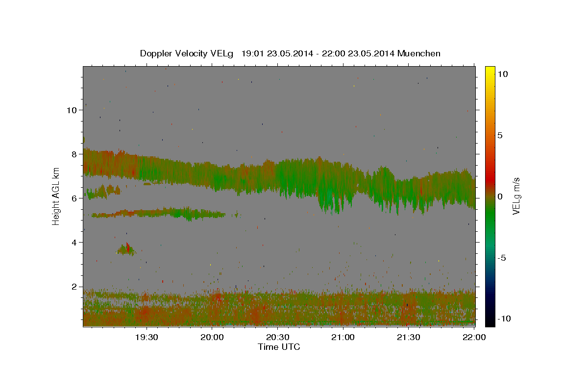Click the "22:00" time axis label
Viewport: 588px width, 392px height.
[x=474, y=337]
